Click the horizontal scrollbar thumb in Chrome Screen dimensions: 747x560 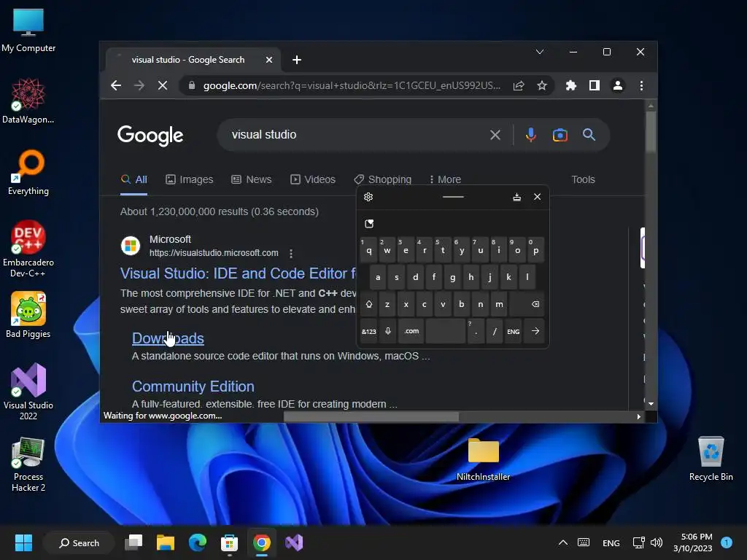click(x=371, y=416)
